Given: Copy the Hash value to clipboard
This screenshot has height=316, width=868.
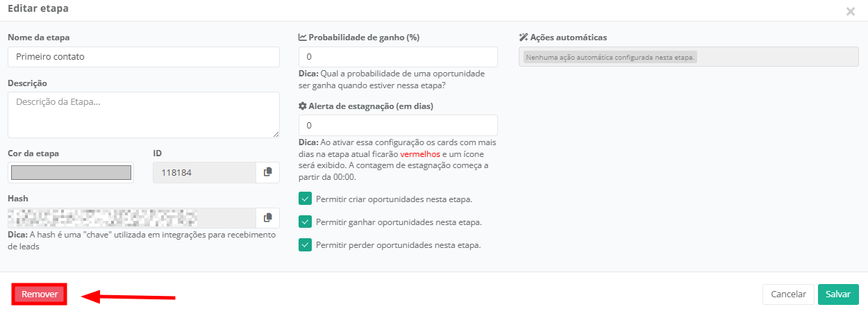Looking at the screenshot, I should point(267,218).
